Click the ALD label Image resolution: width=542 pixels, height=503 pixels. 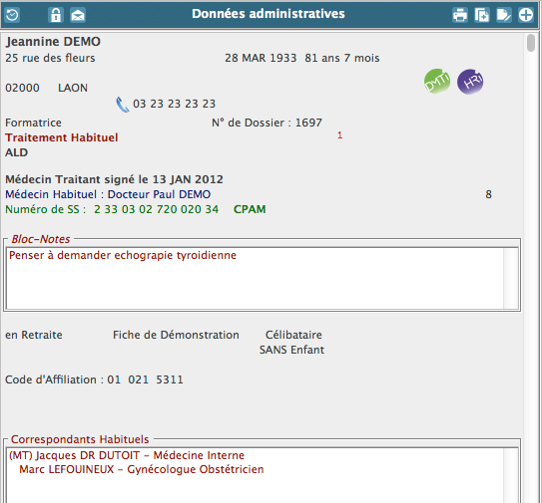coord(17,152)
